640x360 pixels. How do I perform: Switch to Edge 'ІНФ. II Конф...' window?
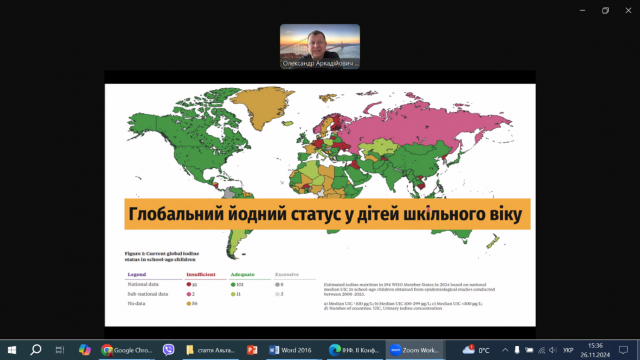point(355,350)
